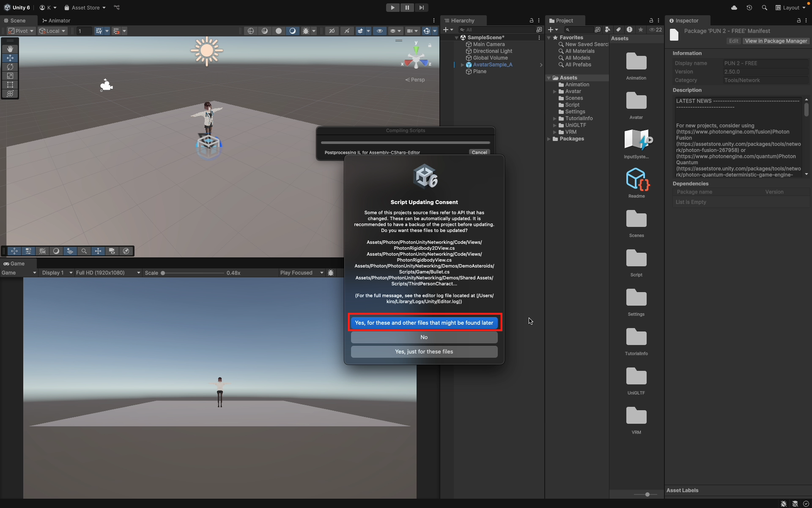Click View in Package Manager button
Image resolution: width=812 pixels, height=508 pixels.
(776, 41)
